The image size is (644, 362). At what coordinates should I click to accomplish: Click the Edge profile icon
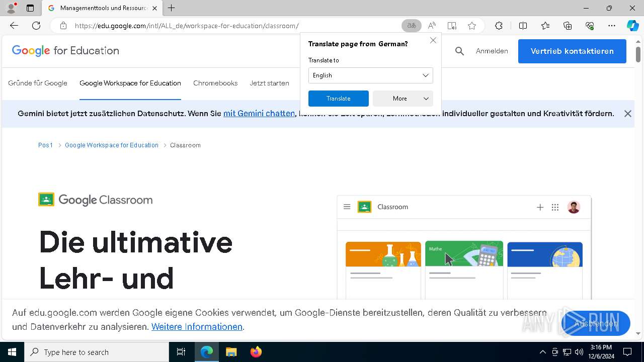click(11, 8)
